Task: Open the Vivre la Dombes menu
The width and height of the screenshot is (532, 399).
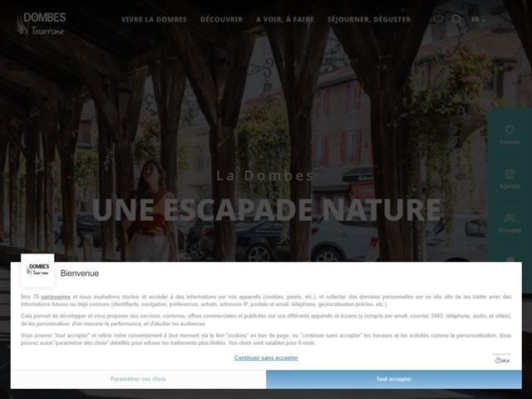Action: [154, 20]
